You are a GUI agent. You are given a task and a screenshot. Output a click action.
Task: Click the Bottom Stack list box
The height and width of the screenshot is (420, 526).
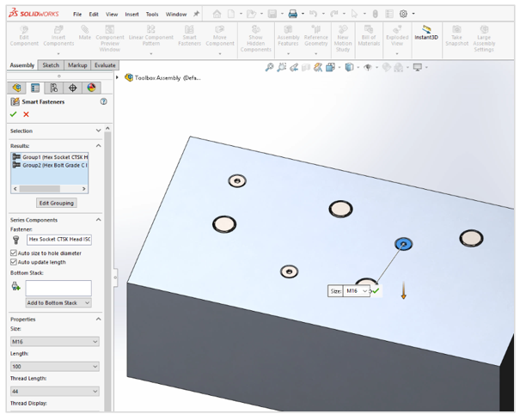click(58, 288)
